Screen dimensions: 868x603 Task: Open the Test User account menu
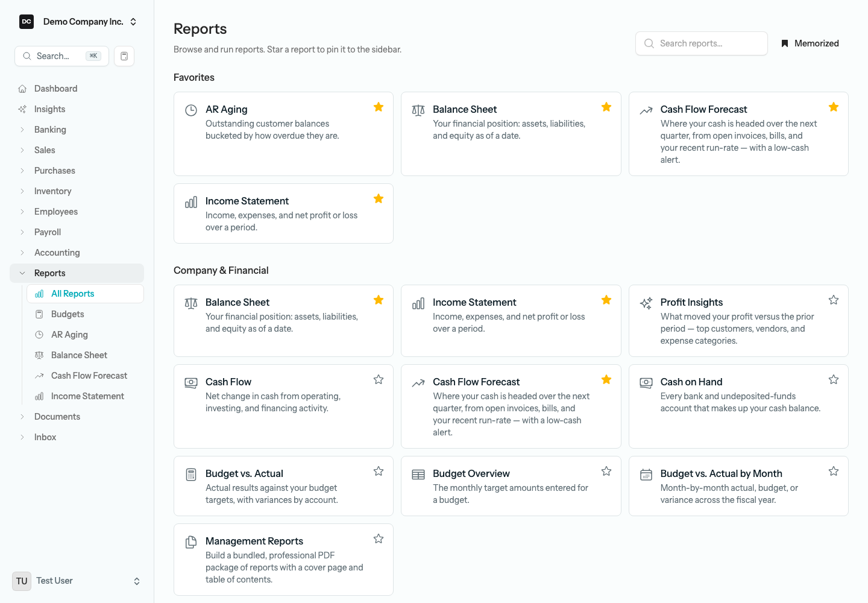tap(77, 581)
